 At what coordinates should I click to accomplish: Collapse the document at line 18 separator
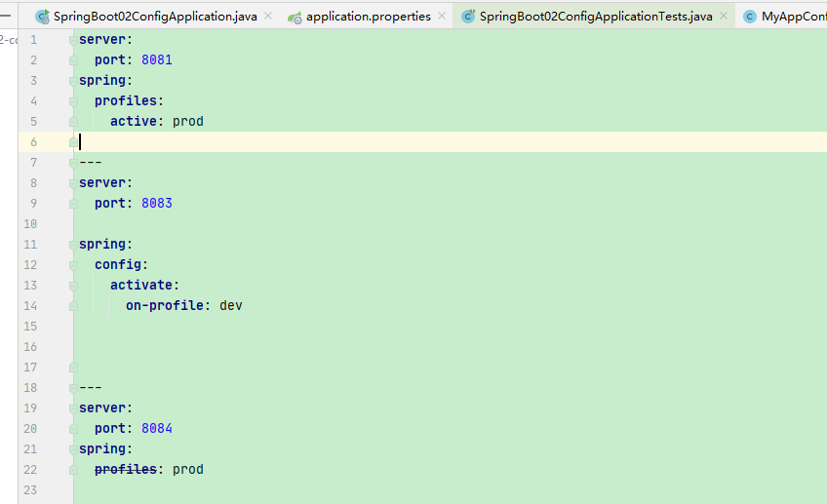click(x=73, y=388)
